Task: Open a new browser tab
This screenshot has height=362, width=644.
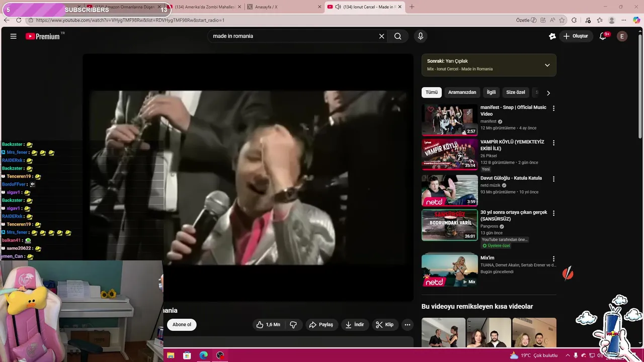Action: pyautogui.click(x=412, y=7)
